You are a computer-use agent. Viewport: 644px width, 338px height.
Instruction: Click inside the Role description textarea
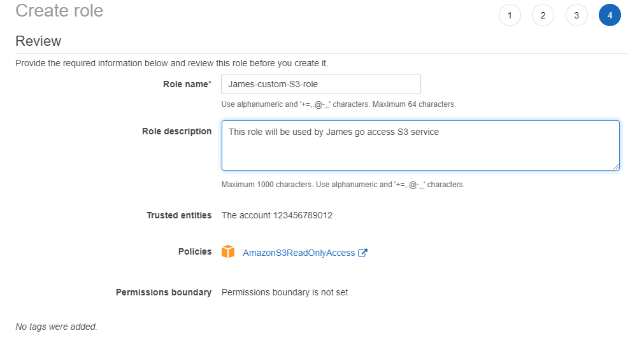[x=420, y=145]
